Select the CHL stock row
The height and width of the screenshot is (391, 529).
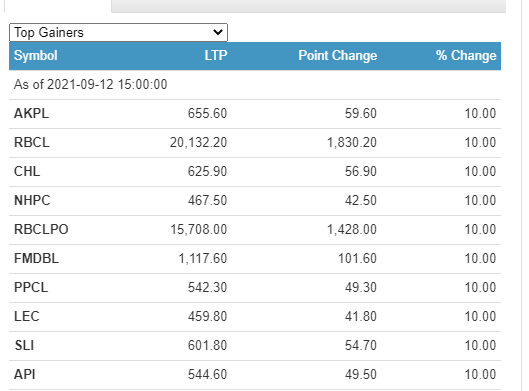click(255, 171)
